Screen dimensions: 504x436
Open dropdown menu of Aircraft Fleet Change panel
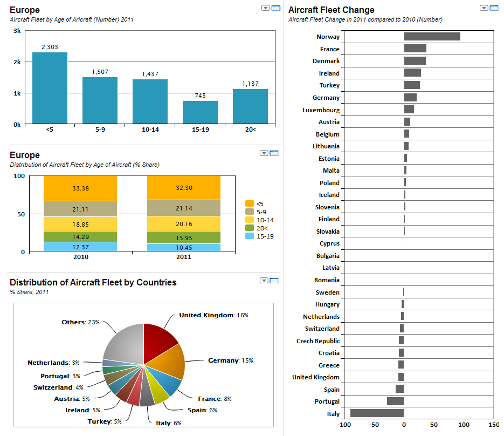(484, 8)
